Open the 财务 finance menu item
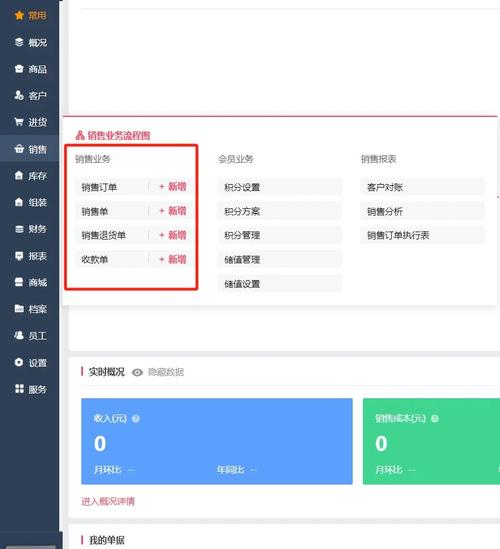The width and height of the screenshot is (500, 549). click(x=31, y=229)
